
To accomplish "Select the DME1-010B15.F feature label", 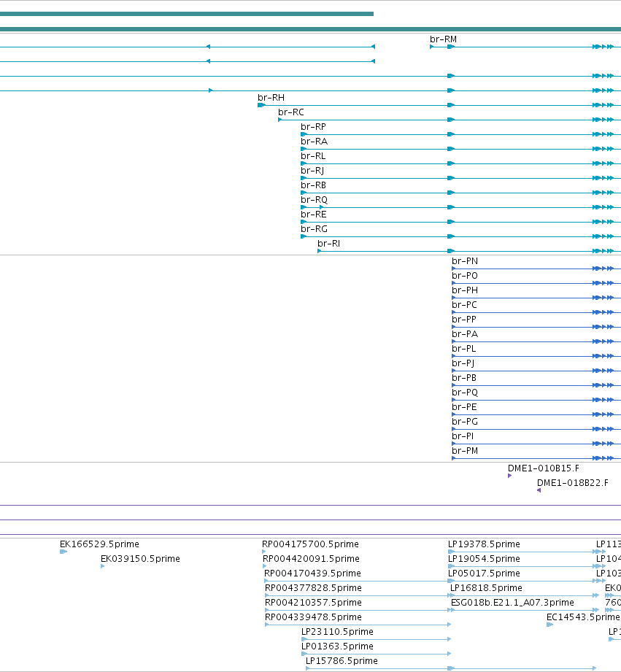I will [x=544, y=468].
